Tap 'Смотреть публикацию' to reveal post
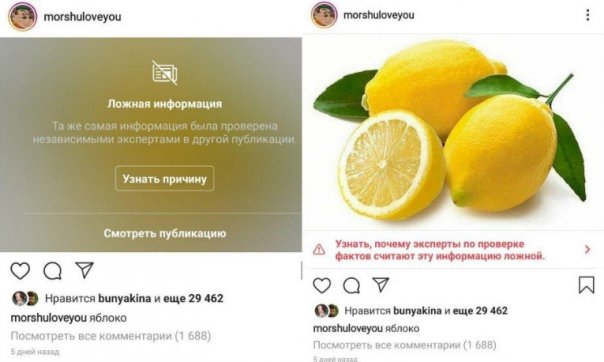Screen dimensions: 604x362 (165, 233)
